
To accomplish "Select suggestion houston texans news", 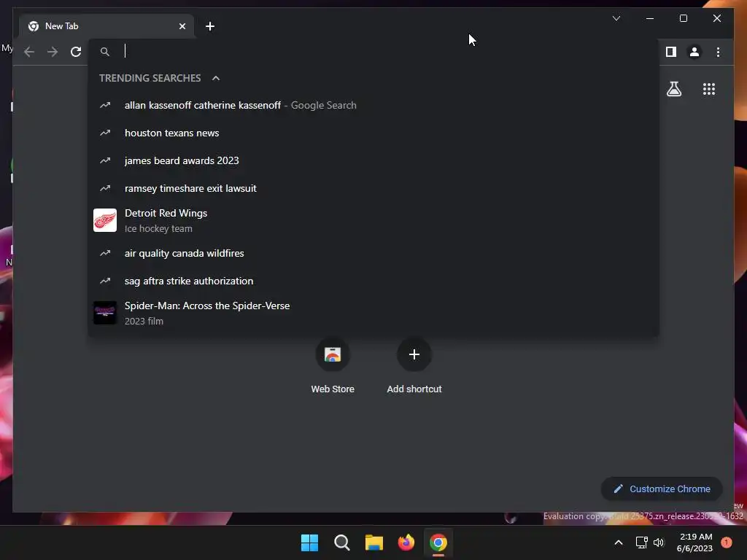I will (373, 133).
